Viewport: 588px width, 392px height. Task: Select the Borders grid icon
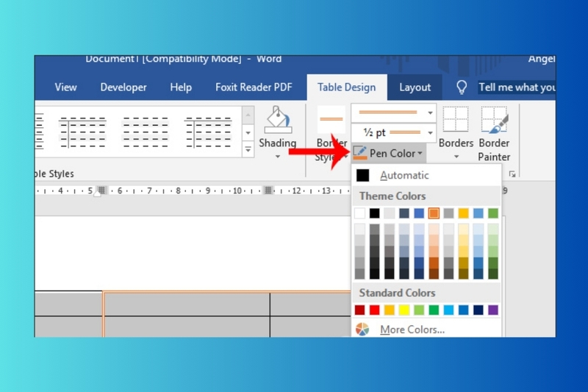[x=456, y=119]
